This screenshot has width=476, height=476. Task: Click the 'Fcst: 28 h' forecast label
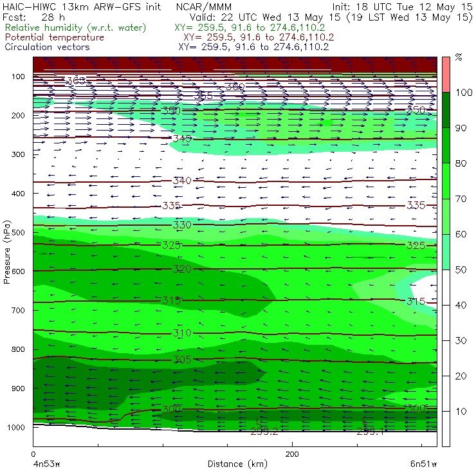[33, 17]
